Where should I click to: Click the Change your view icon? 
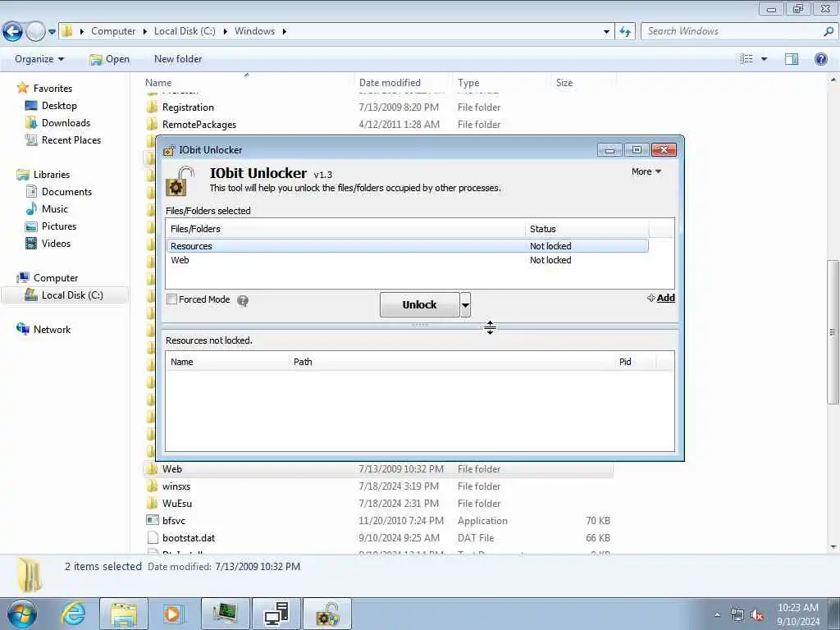(746, 59)
